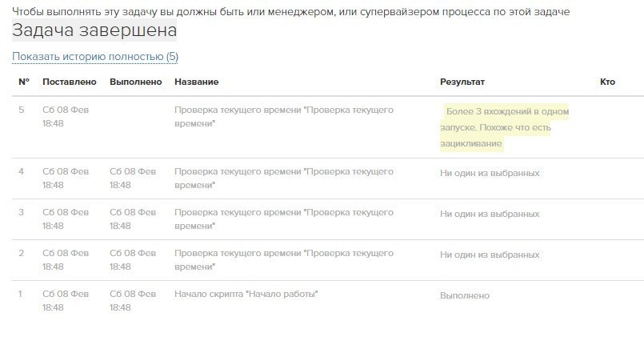Click row 4 'Ни один из выбранных' result

coord(490,173)
